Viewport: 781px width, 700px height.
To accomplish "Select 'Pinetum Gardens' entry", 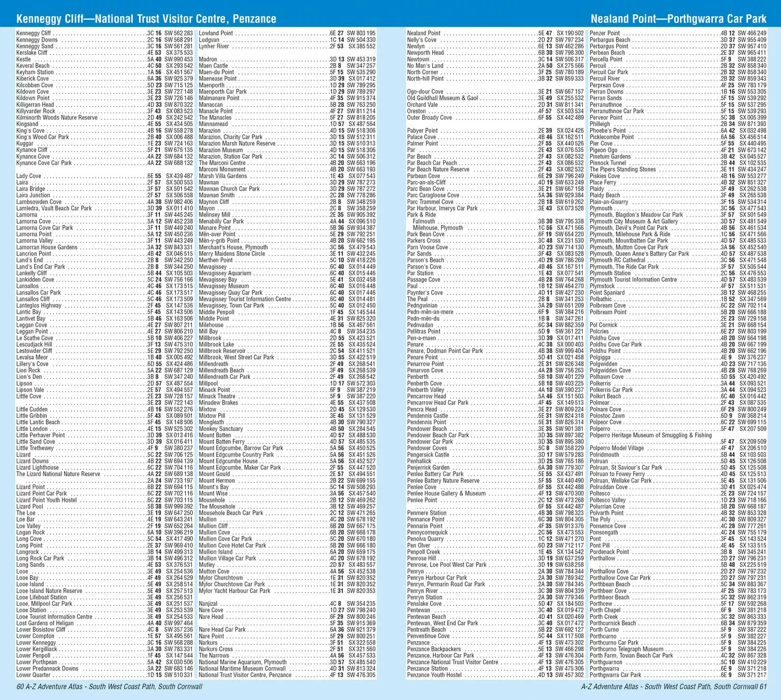I will [x=678, y=156].
